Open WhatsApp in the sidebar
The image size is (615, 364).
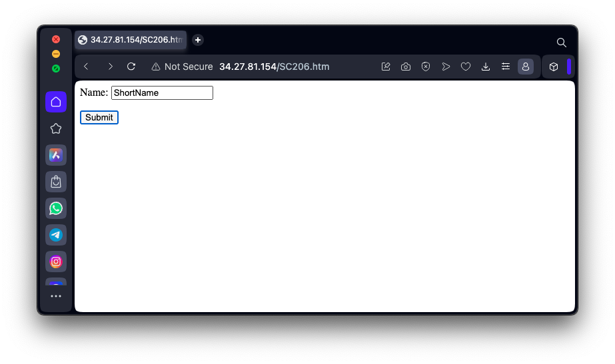pos(56,208)
